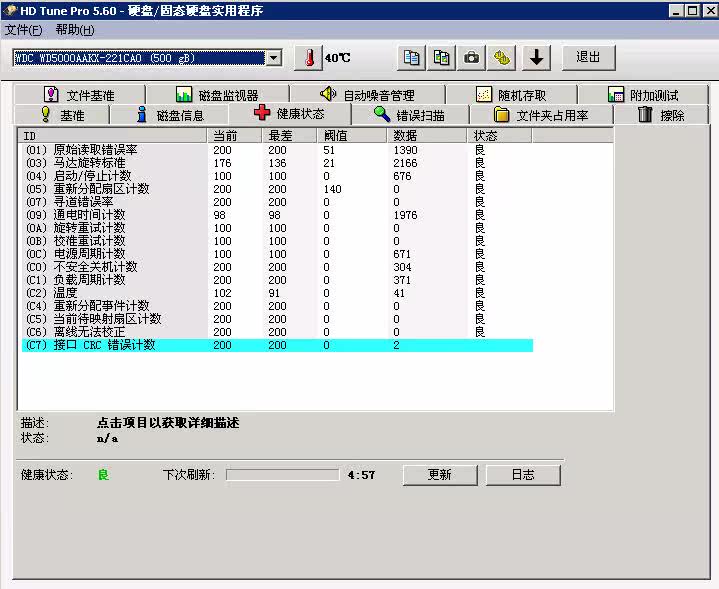Image resolution: width=719 pixels, height=589 pixels.
Task: Click the green 良 health status text
Action: coord(104,475)
